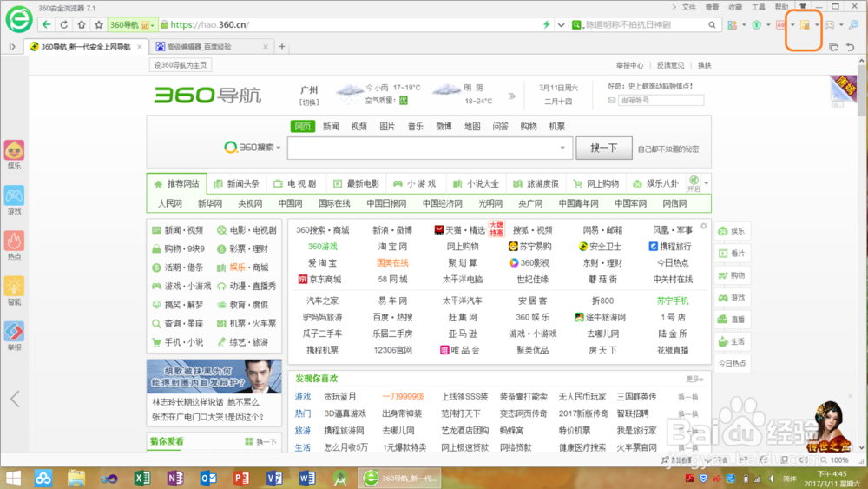This screenshot has height=489, width=868.
Task: Open Excel from the taskbar
Action: click(142, 478)
